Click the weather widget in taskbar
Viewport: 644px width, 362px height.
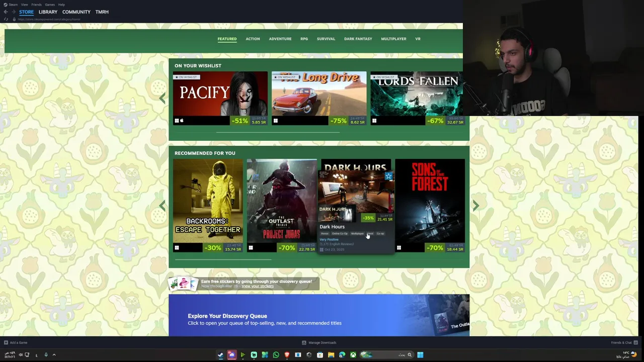pos(626,355)
